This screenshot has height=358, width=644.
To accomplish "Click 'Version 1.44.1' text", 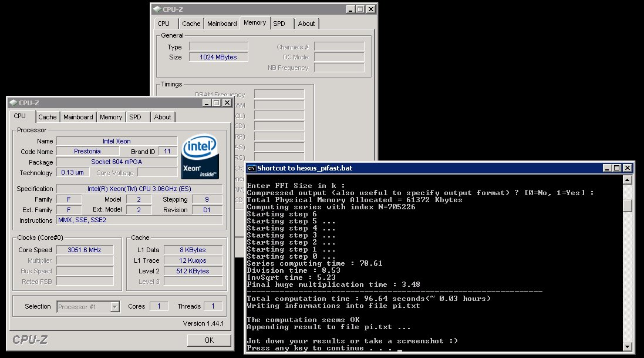I will coord(203,323).
